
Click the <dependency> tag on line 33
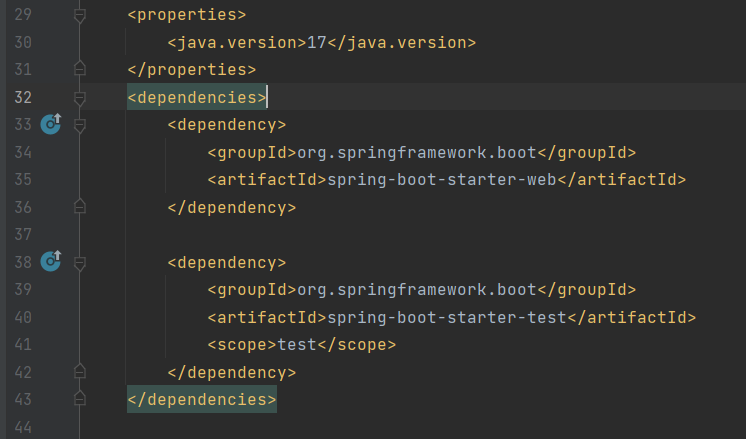[226, 125]
